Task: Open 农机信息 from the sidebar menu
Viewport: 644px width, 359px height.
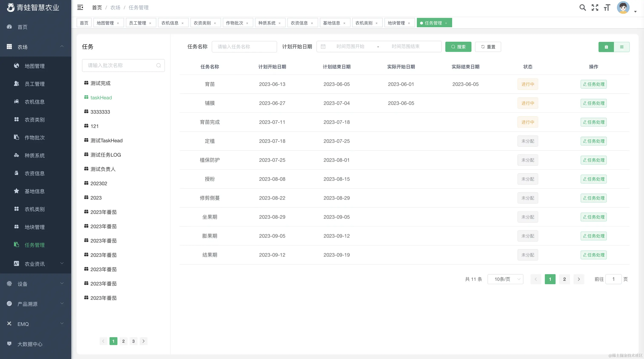Action: click(x=34, y=102)
